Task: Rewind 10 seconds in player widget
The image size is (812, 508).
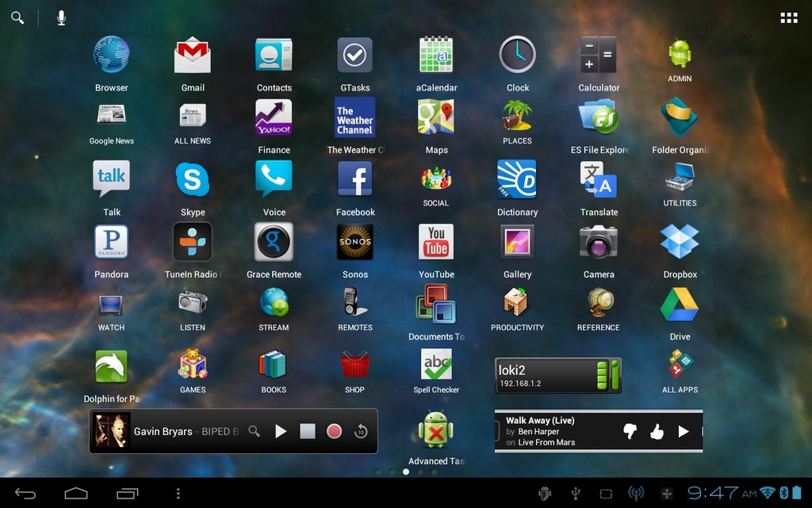Action: 361,431
